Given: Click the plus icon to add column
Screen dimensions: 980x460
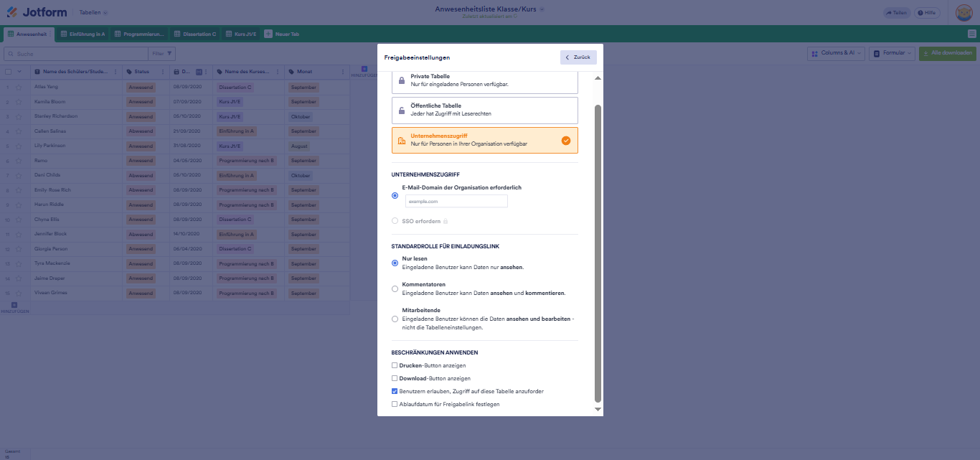Looking at the screenshot, I should 364,69.
